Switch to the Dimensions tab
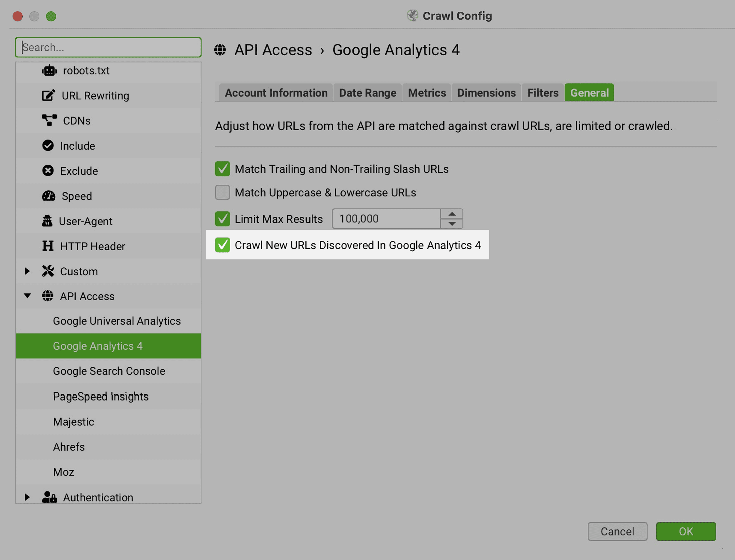 tap(486, 93)
